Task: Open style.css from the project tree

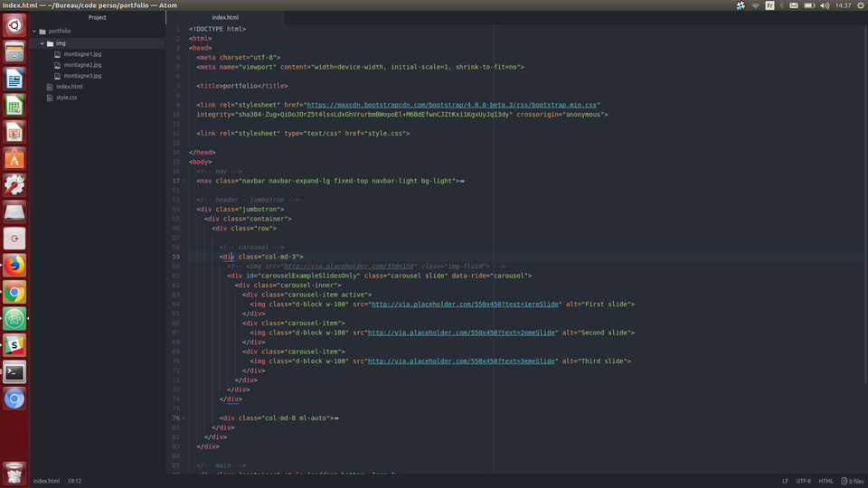Action: point(66,98)
